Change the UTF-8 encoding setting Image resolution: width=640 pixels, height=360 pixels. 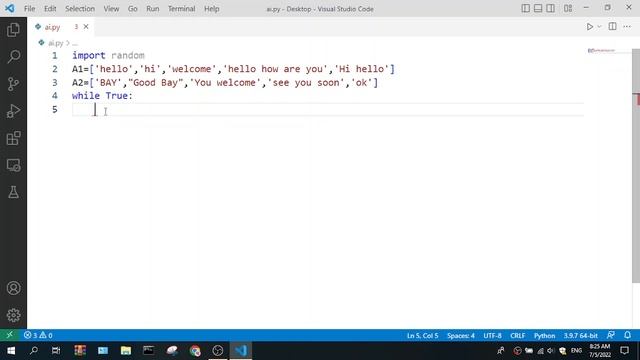tap(492, 336)
